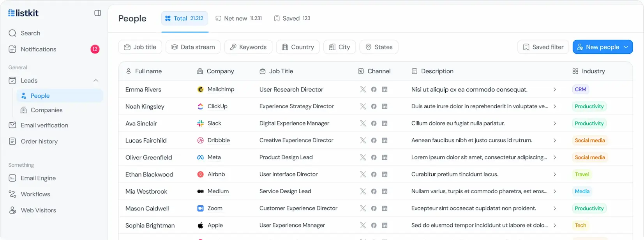The height and width of the screenshot is (240, 644).
Task: Click the name Sophia Brightman
Action: [x=150, y=226]
